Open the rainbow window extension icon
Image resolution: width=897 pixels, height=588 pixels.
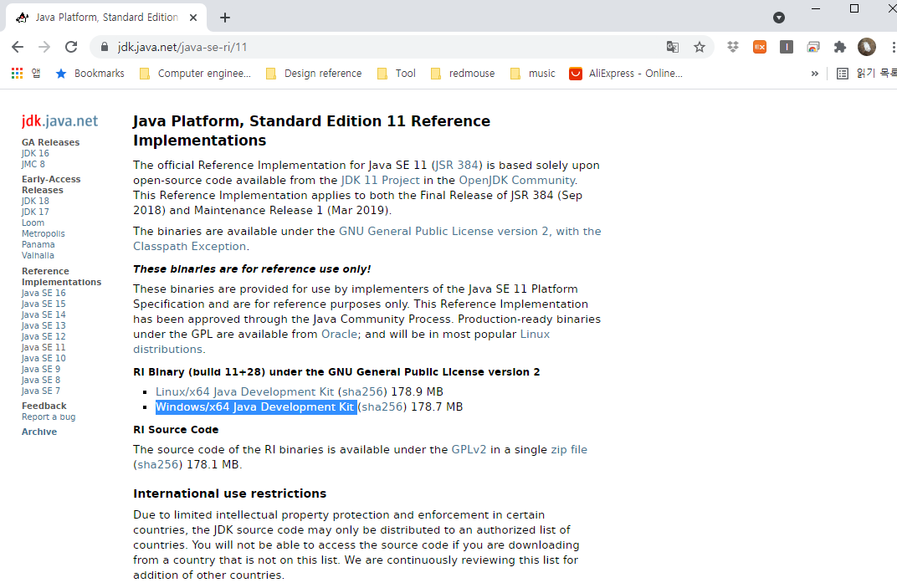(x=813, y=47)
